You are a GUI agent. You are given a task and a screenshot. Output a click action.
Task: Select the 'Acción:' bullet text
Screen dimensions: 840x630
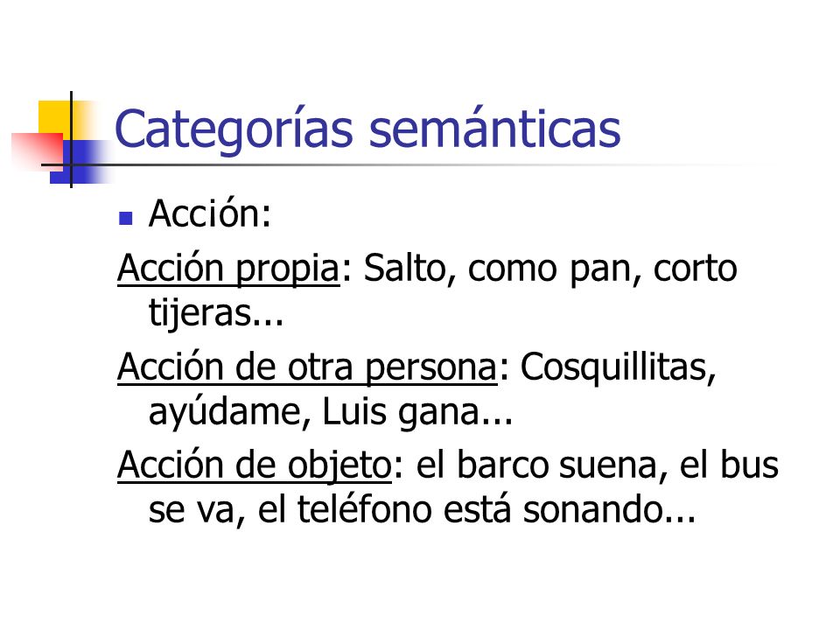click(210, 213)
